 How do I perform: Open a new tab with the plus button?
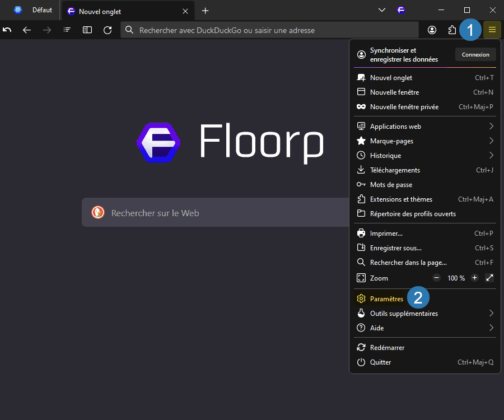click(205, 11)
